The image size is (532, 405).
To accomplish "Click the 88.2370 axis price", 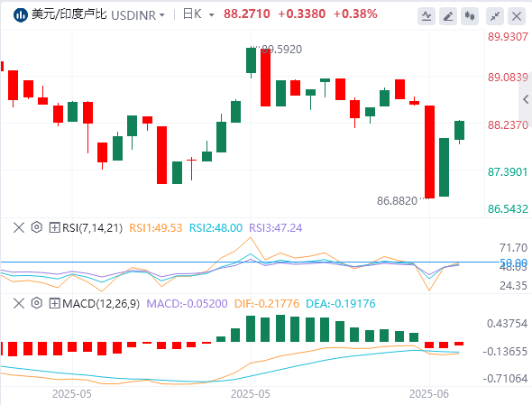I will tap(508, 125).
